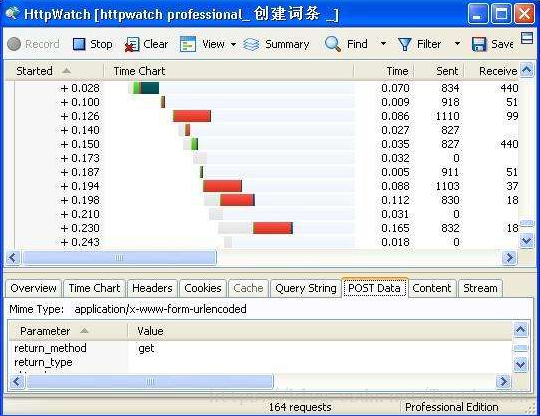Open the View icon in toolbar

pyautogui.click(x=188, y=44)
